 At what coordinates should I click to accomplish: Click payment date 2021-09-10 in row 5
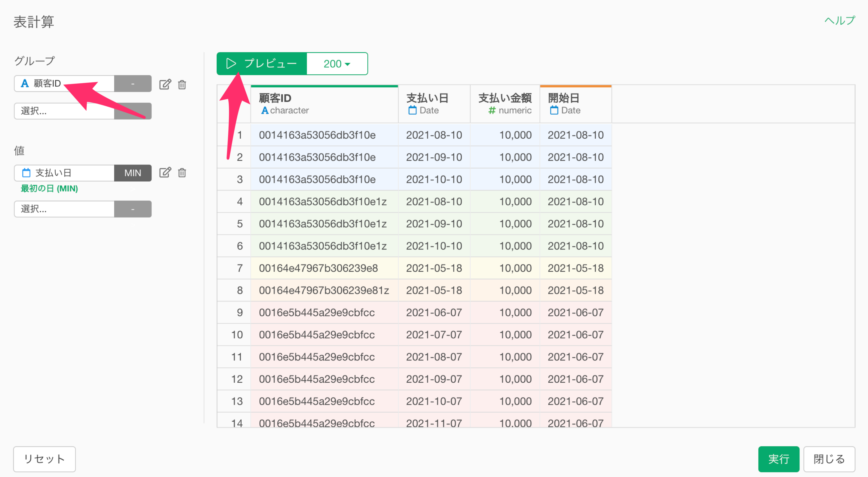click(434, 224)
